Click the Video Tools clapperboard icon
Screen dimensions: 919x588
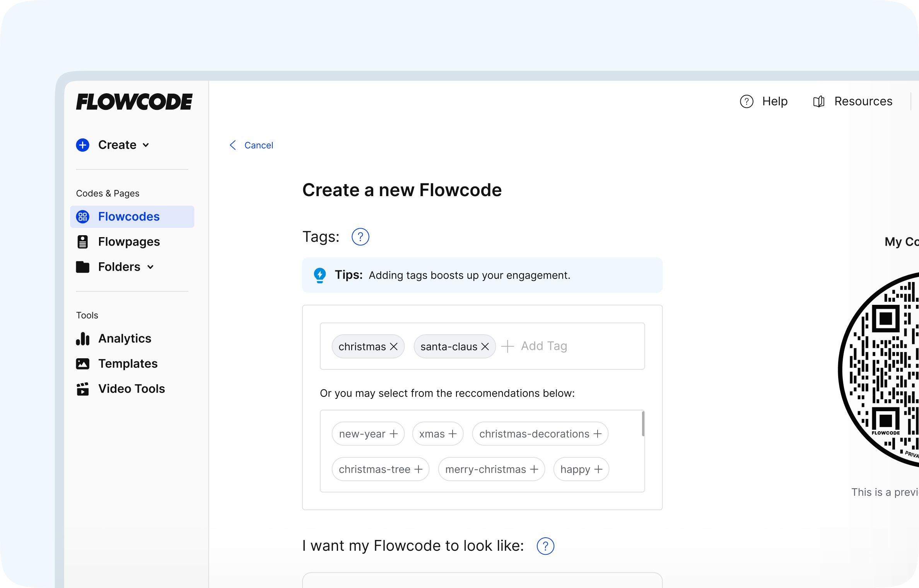(x=83, y=389)
